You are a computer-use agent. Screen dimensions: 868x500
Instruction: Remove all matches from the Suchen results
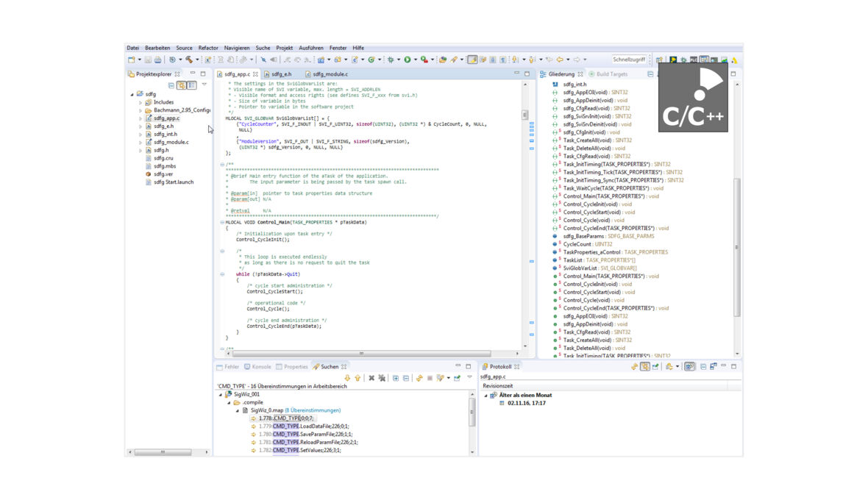[383, 377]
